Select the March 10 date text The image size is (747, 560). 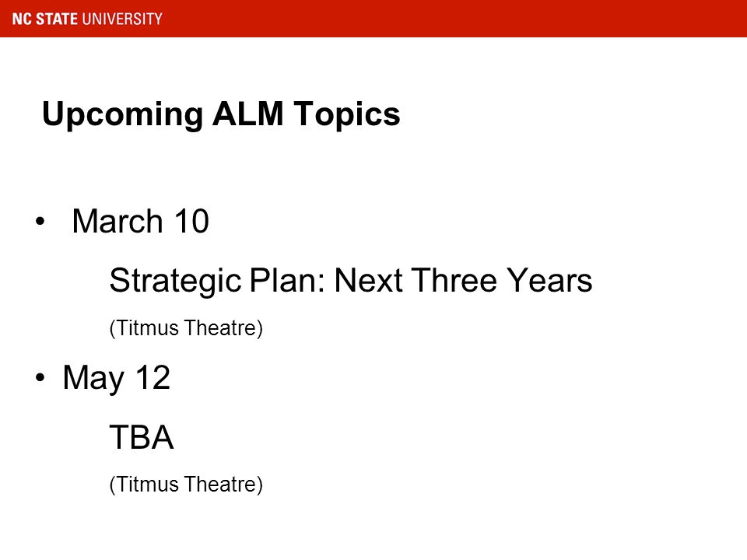pos(141,221)
